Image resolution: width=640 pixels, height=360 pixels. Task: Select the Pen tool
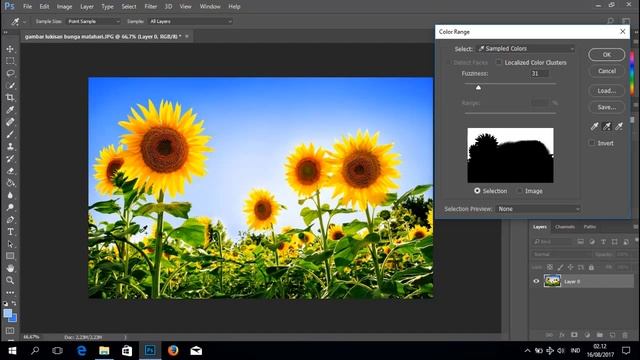coord(10,220)
